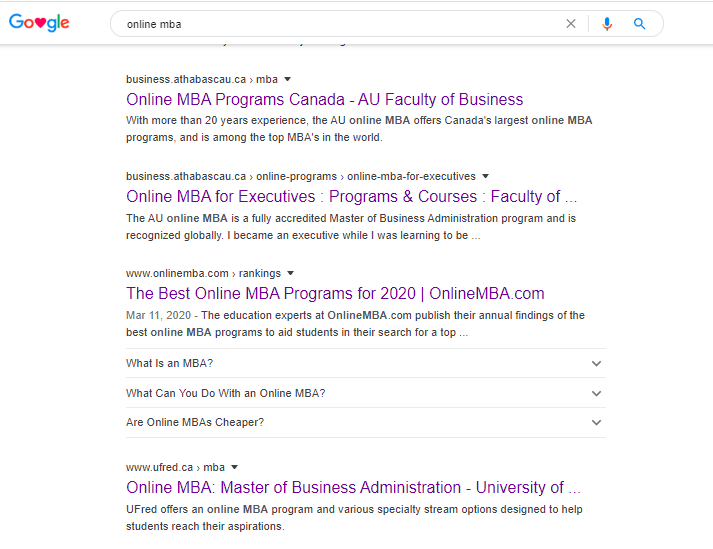Expand 'What Can You Do With an Online MBA?'

(x=366, y=393)
